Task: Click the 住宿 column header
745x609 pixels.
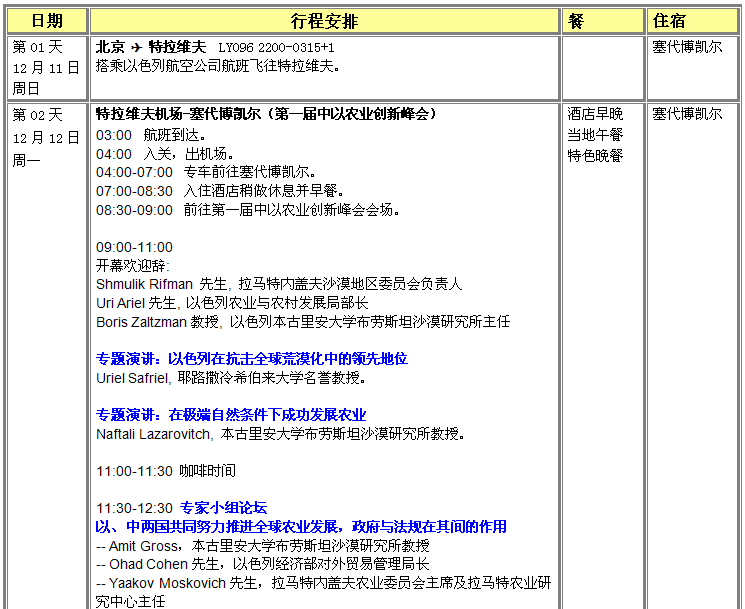Action: tap(669, 21)
